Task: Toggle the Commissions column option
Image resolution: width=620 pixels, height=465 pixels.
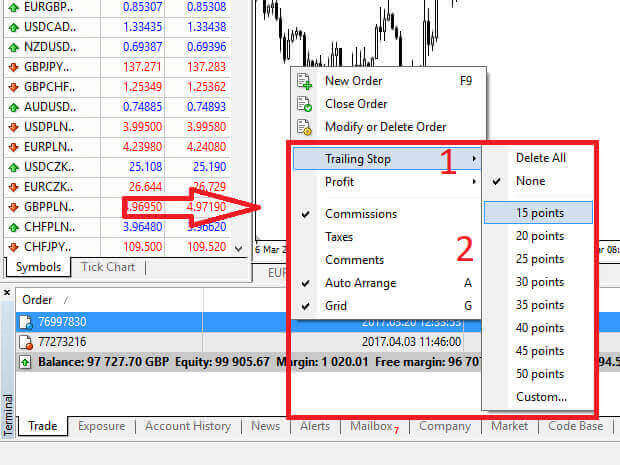Action: pos(360,213)
